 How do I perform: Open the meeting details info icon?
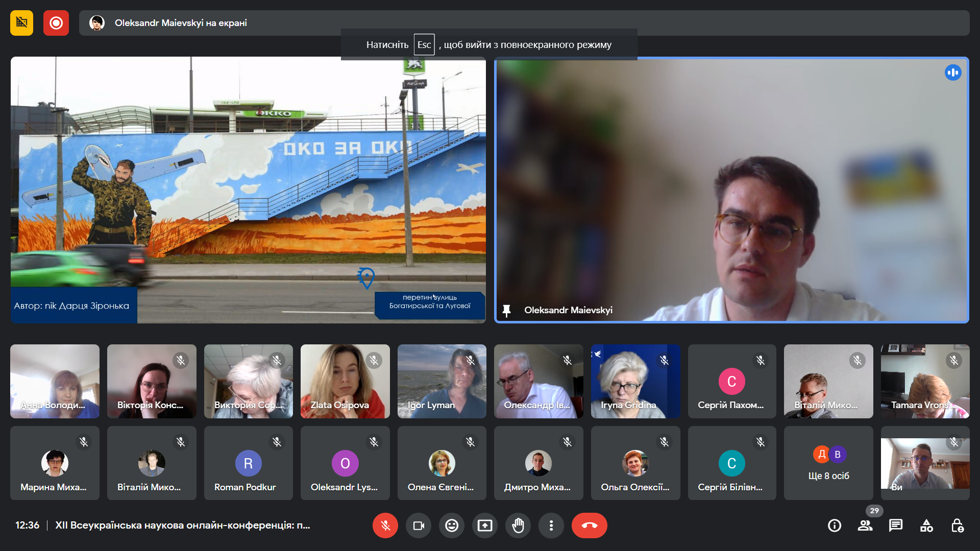(835, 525)
